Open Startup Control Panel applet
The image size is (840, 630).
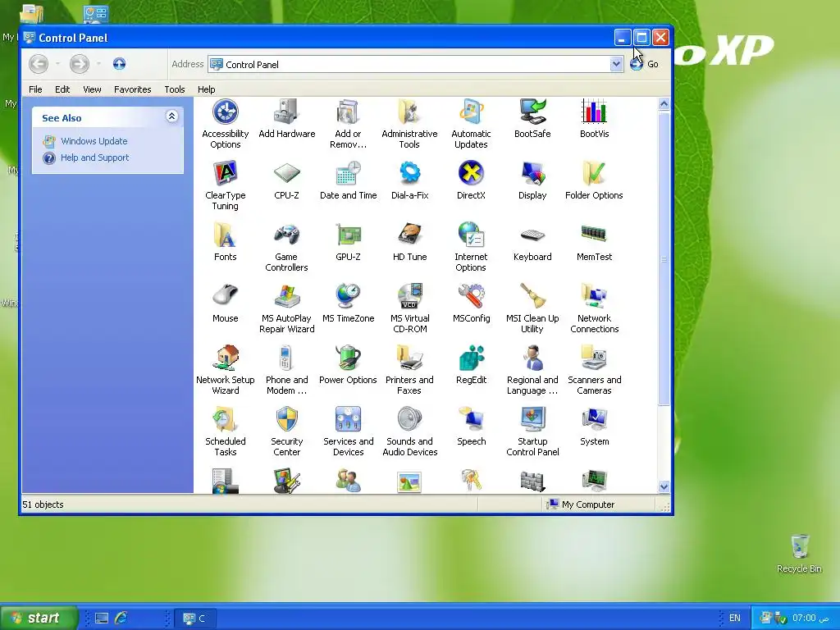tap(532, 431)
